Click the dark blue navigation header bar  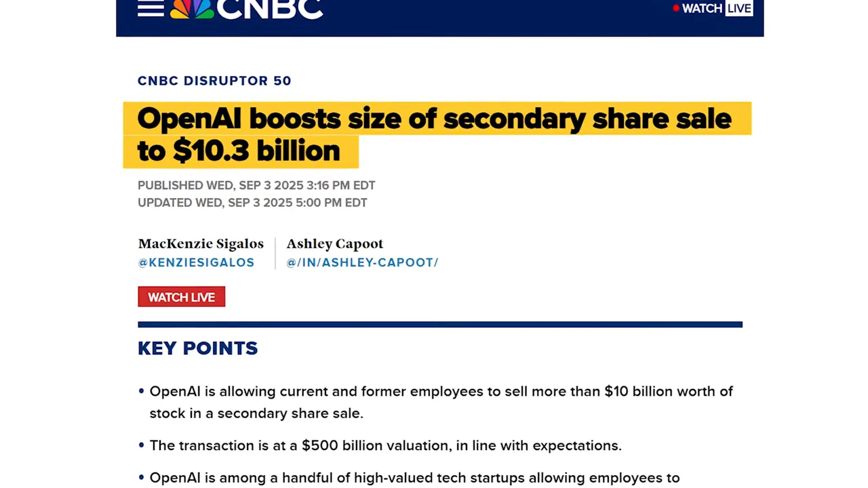(x=475, y=18)
